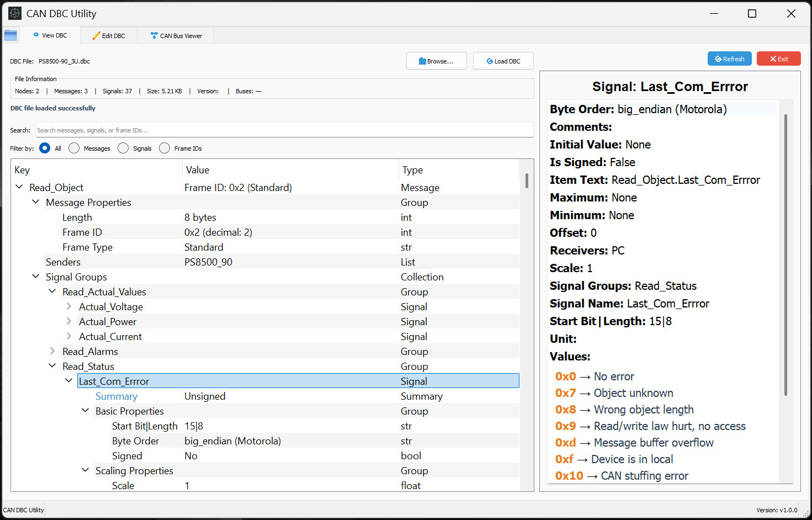This screenshot has height=520, width=812.
Task: Click the signal details panel scrollbar
Action: point(785,254)
